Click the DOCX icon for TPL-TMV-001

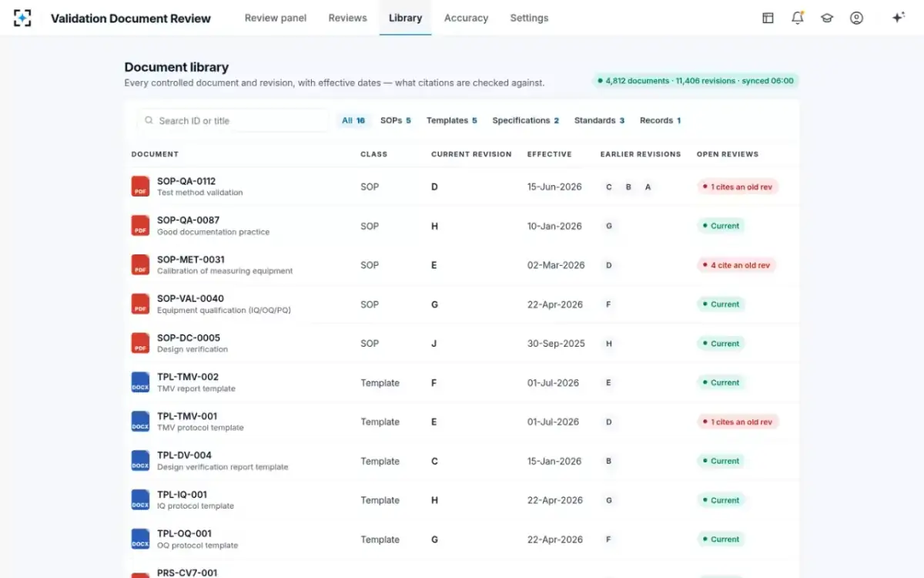(x=140, y=422)
